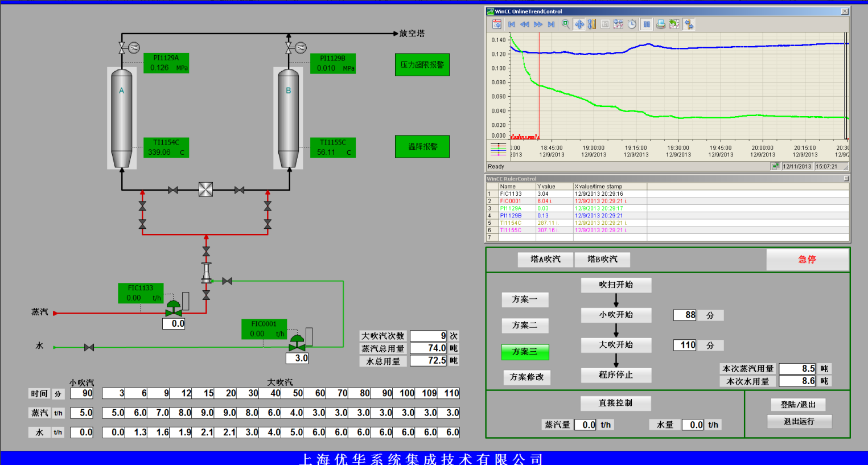Pause trend updating with the stop button
The width and height of the screenshot is (868, 465).
[x=647, y=24]
